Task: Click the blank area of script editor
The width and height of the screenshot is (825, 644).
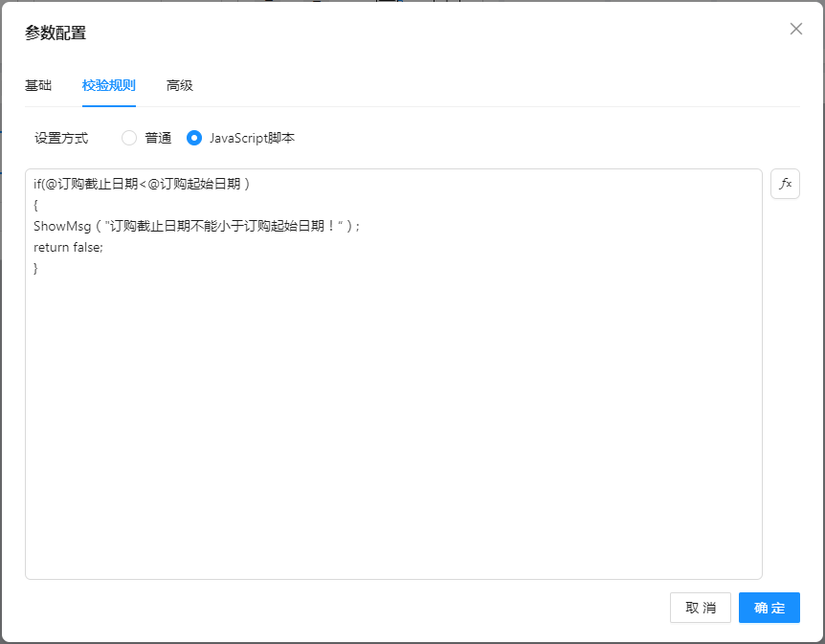Action: tap(392, 431)
